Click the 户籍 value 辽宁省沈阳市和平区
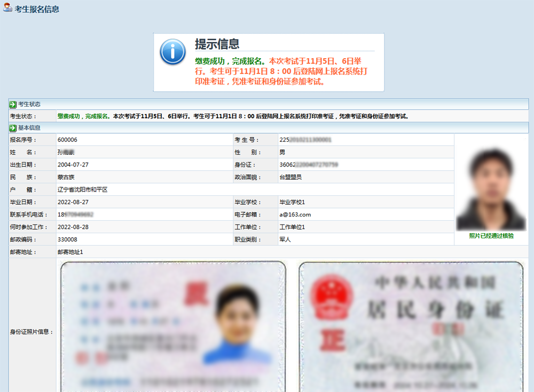The image size is (534, 392). (x=83, y=190)
